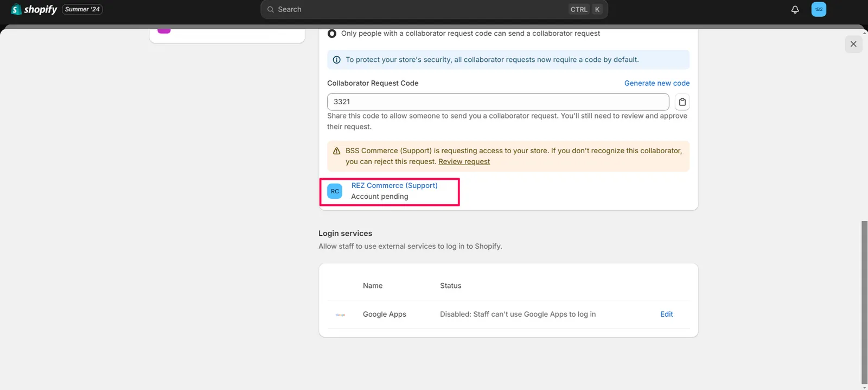Open the Review request link

pos(464,161)
